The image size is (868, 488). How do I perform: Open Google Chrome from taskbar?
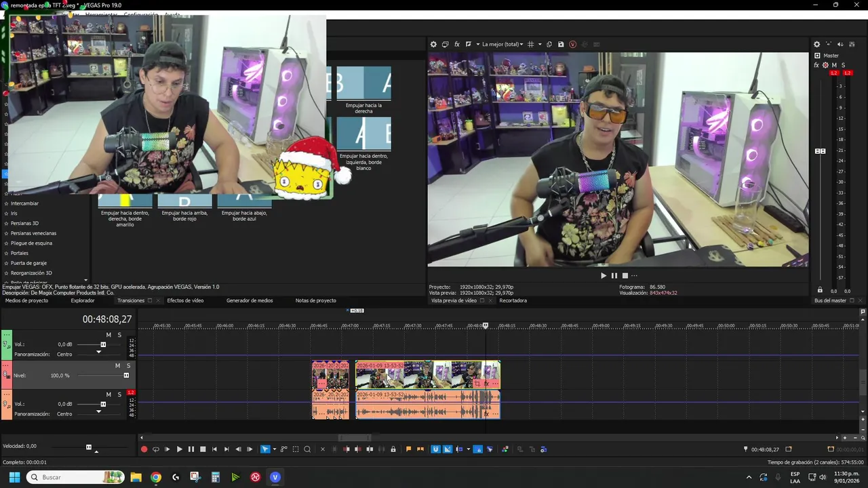(x=156, y=477)
